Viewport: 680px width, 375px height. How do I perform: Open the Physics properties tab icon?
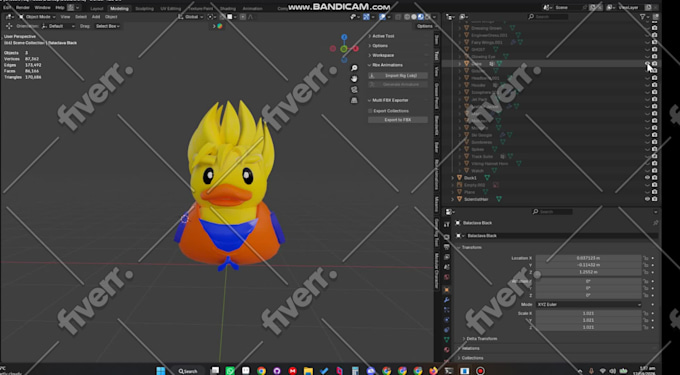click(x=447, y=320)
